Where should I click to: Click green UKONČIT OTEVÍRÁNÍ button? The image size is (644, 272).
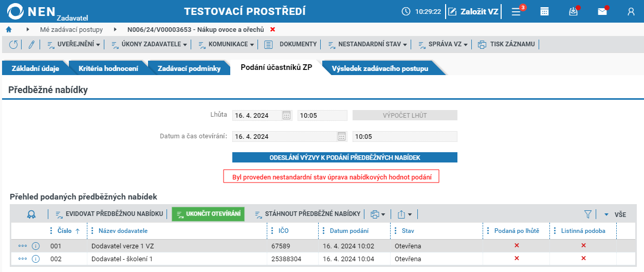coord(208,214)
